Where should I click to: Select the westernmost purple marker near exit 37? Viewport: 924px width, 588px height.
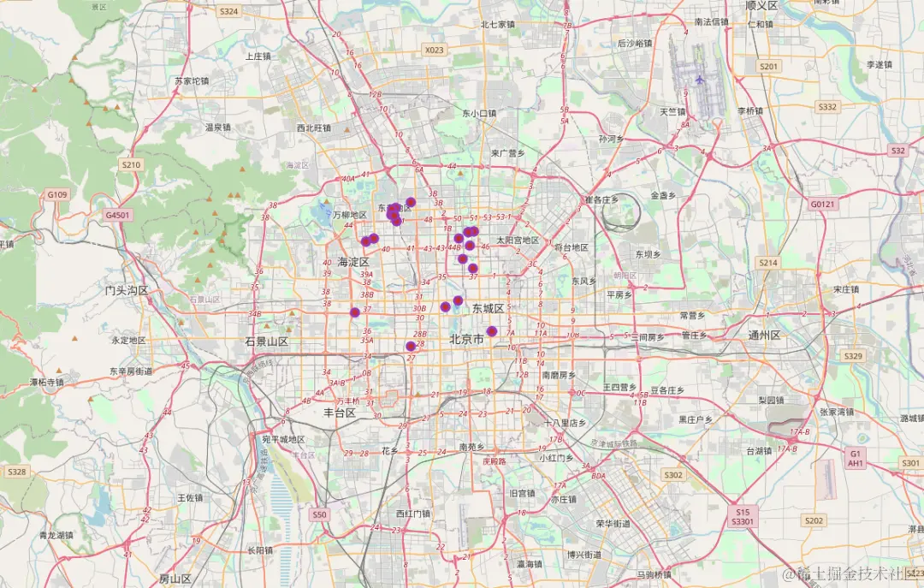click(x=354, y=312)
